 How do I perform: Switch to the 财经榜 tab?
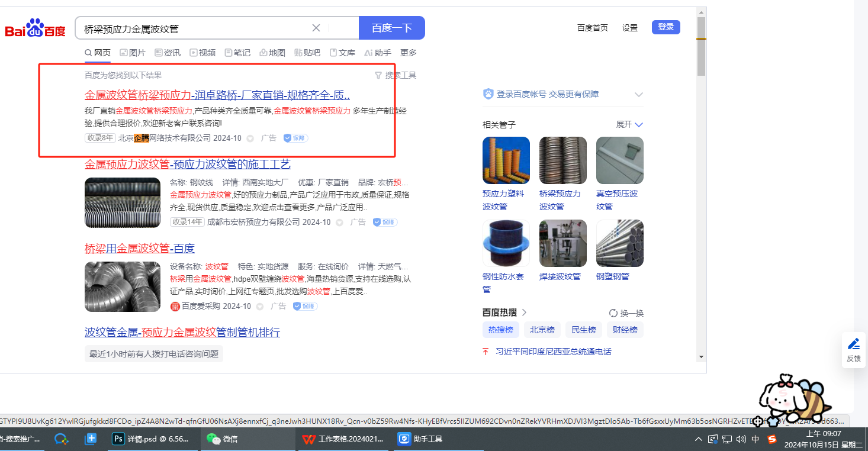(625, 330)
